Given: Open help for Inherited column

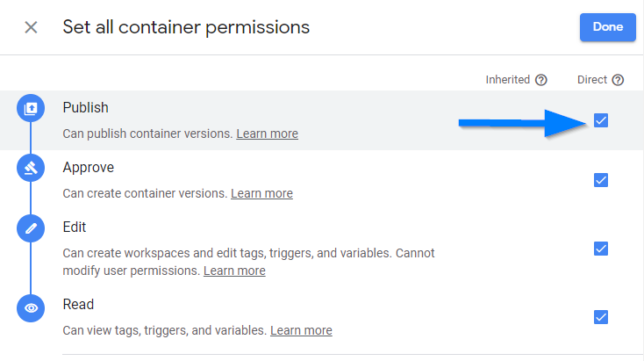Looking at the screenshot, I should click(x=541, y=80).
